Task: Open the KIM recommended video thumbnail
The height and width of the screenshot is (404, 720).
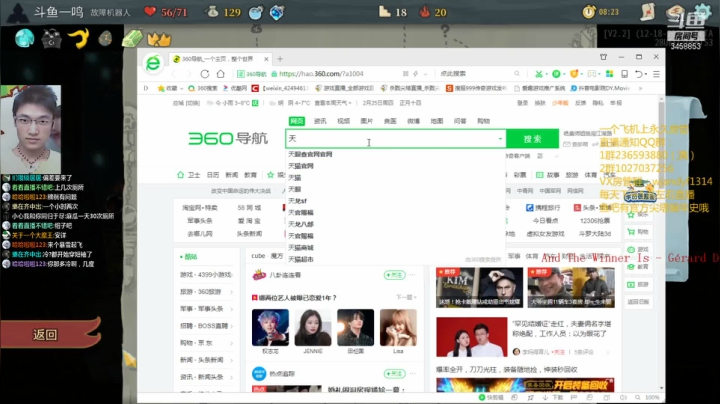Action: click(479, 287)
